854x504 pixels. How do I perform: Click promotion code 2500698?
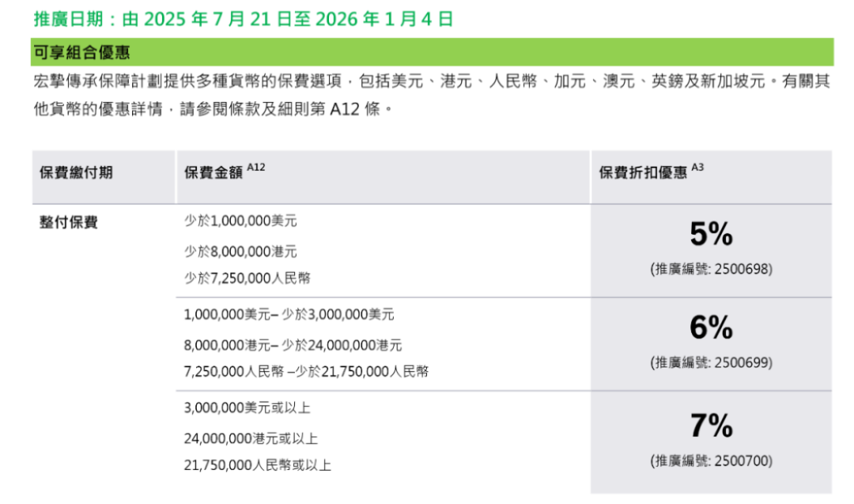click(711, 269)
